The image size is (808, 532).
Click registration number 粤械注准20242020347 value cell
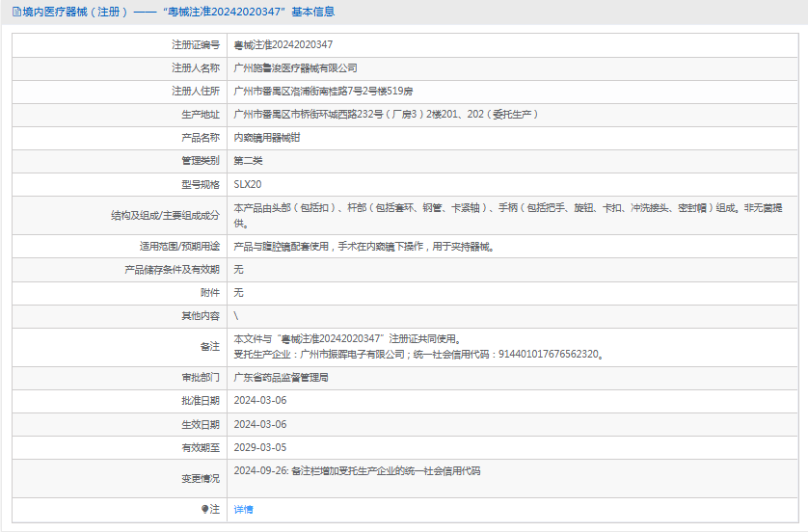(x=283, y=44)
